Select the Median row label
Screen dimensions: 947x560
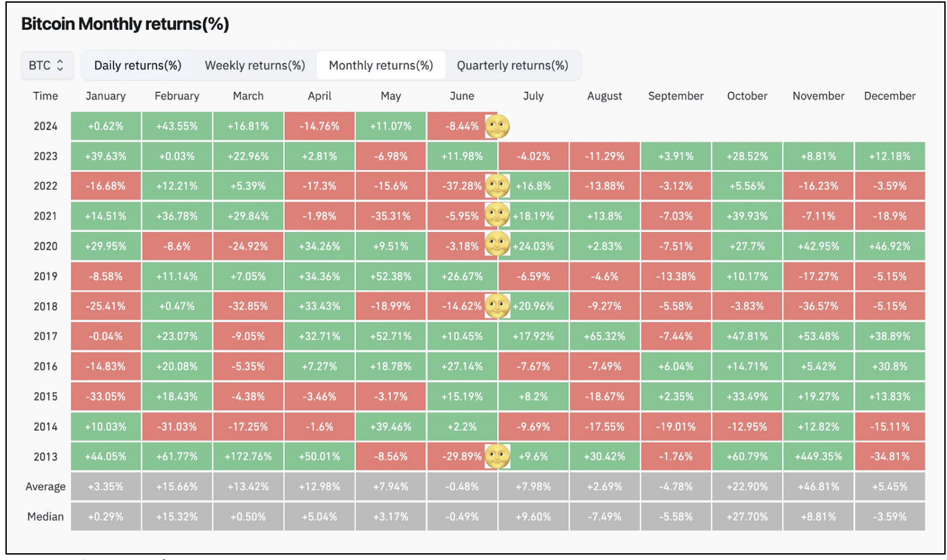coord(46,517)
